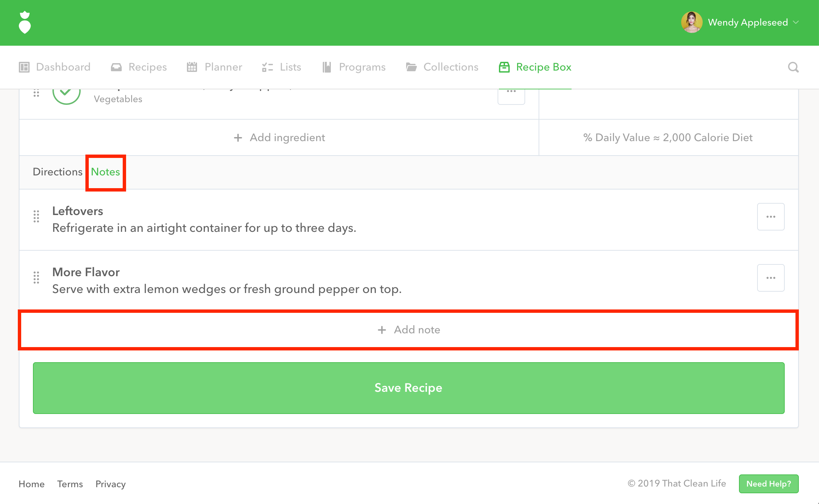Screen dimensions: 819x504
Task: Grab drag handle of Leftovers note
Action: click(x=36, y=217)
